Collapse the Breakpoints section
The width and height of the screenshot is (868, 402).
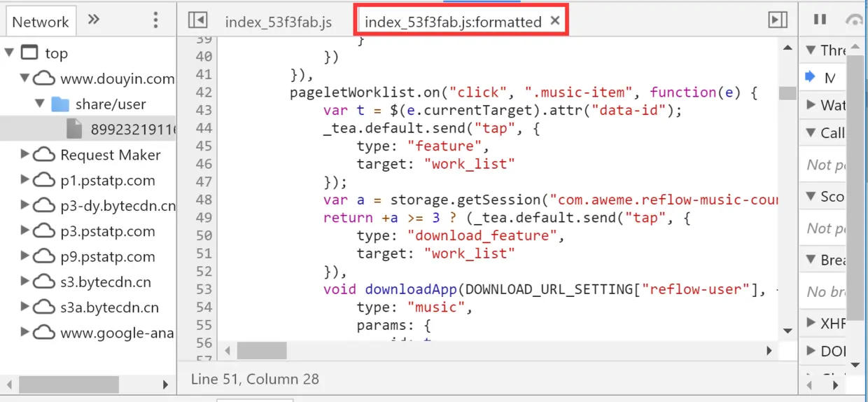point(811,261)
